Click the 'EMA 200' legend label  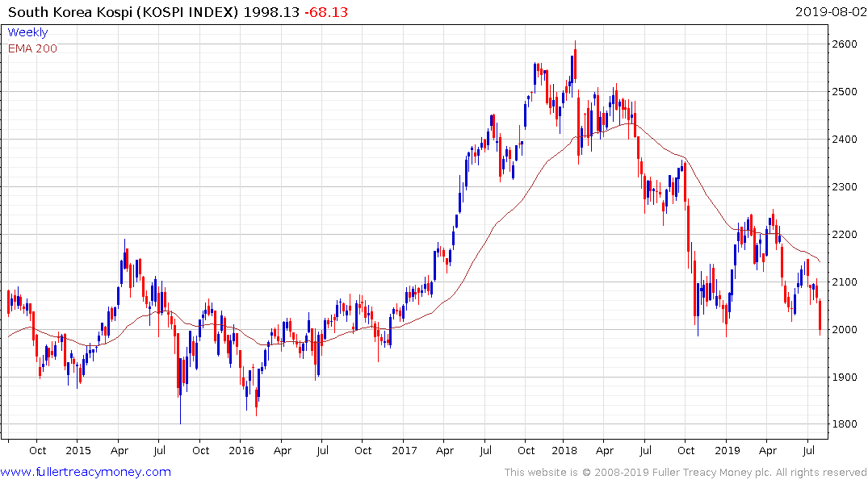(x=32, y=48)
